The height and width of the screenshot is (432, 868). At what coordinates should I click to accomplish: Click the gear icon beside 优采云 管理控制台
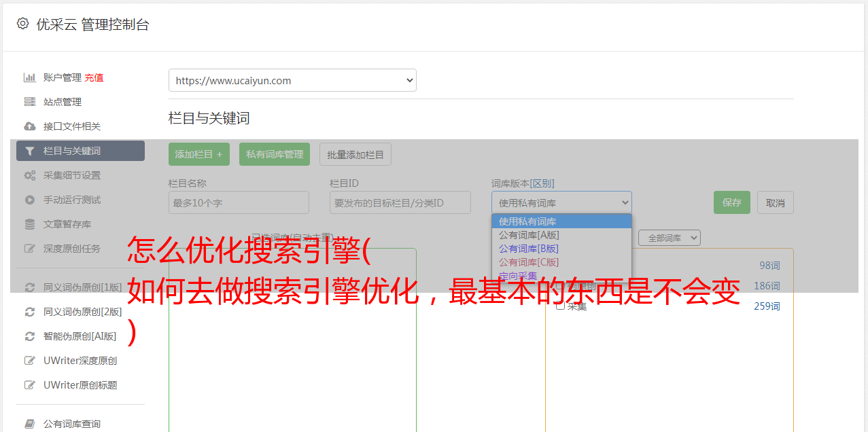22,24
